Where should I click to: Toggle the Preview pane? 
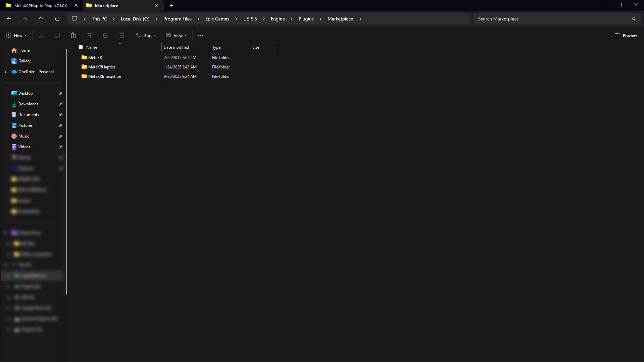click(x=626, y=35)
